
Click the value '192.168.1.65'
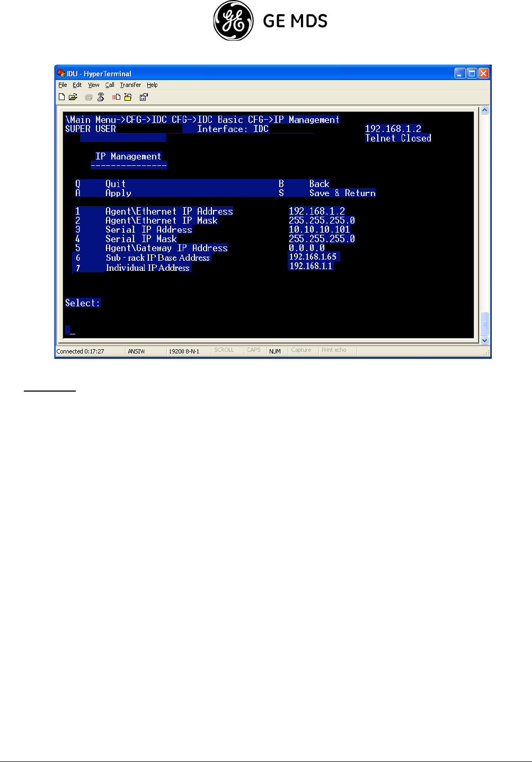pos(313,257)
